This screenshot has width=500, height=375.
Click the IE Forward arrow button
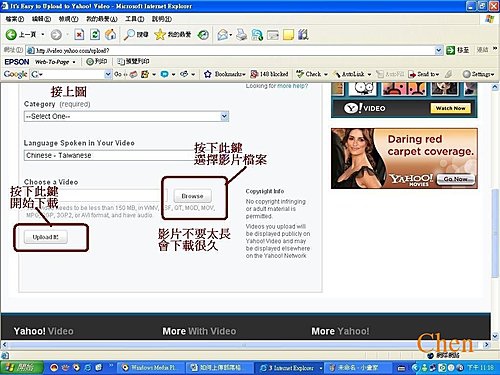56,34
